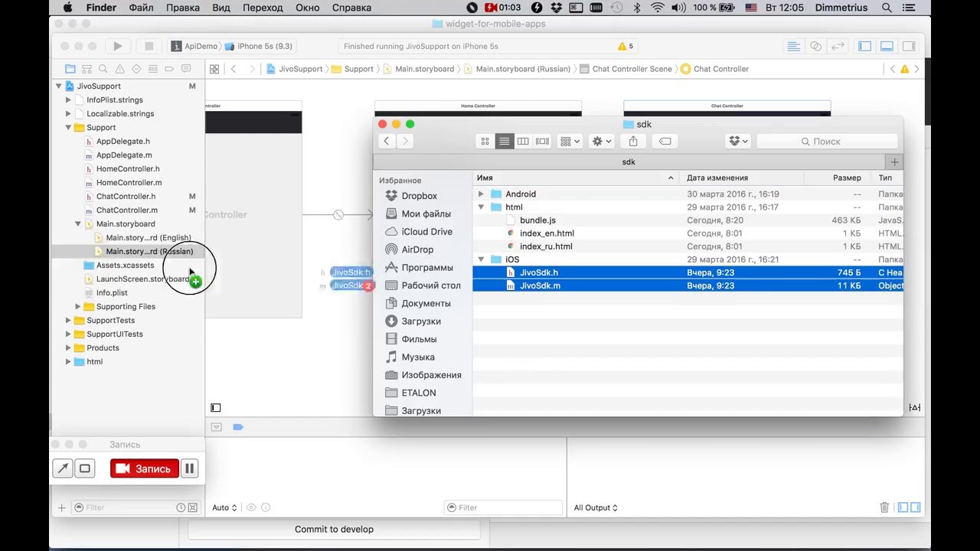Image resolution: width=980 pixels, height=551 pixels.
Task: Click the Finder back arrow button
Action: (x=387, y=142)
